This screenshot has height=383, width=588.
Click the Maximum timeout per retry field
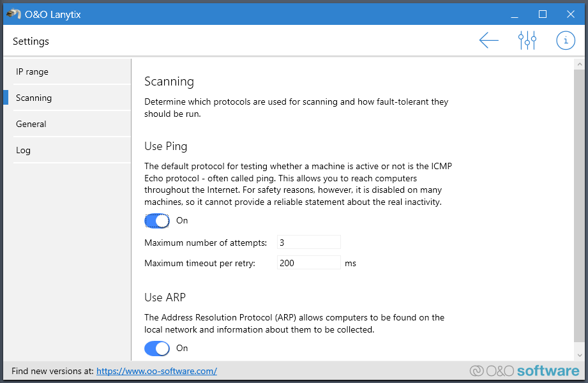pyautogui.click(x=308, y=262)
